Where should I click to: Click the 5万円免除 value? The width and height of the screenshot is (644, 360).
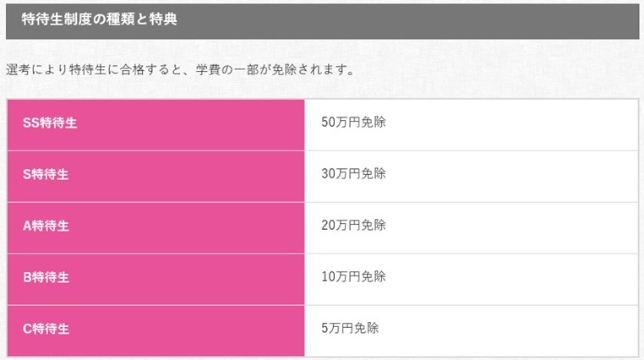click(x=350, y=328)
